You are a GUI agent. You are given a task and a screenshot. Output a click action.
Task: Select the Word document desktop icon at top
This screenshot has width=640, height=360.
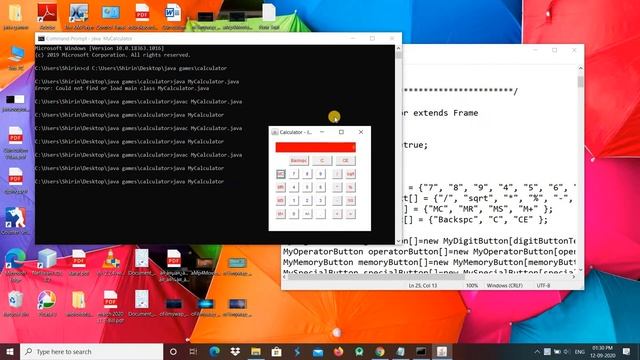click(173, 16)
